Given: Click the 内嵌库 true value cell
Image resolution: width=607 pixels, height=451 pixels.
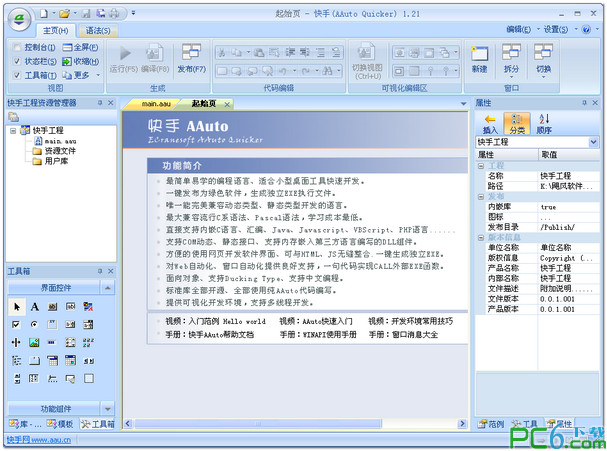Looking at the screenshot, I should (x=568, y=207).
